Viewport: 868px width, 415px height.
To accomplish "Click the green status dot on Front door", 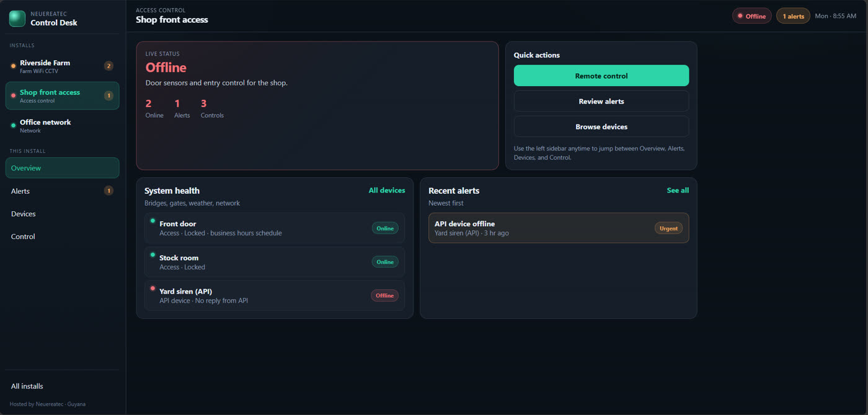I will [153, 221].
